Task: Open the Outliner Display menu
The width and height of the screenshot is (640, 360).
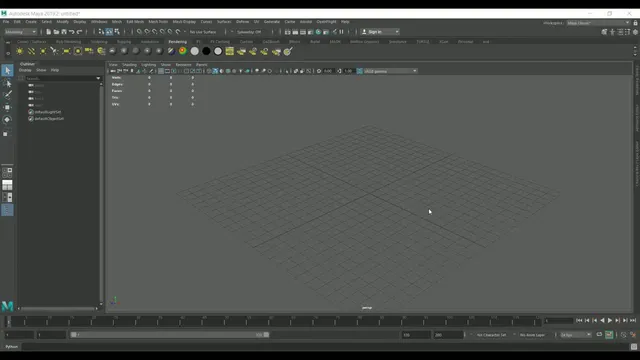Action: coord(25,70)
